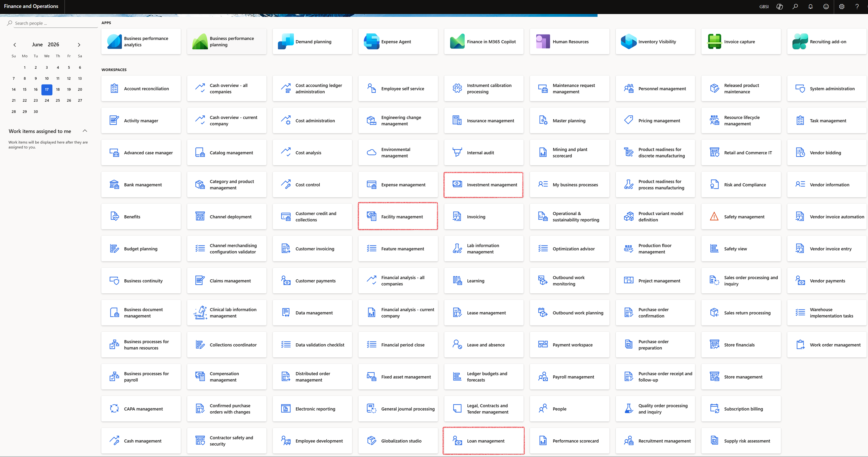Open Store financials workspace
This screenshot has height=457, width=868.
tap(741, 345)
